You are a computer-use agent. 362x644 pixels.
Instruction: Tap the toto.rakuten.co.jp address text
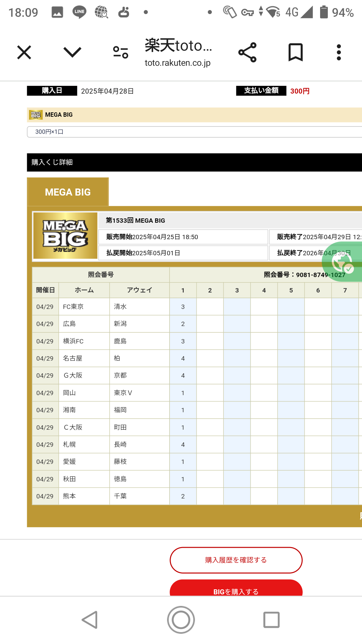(x=178, y=63)
